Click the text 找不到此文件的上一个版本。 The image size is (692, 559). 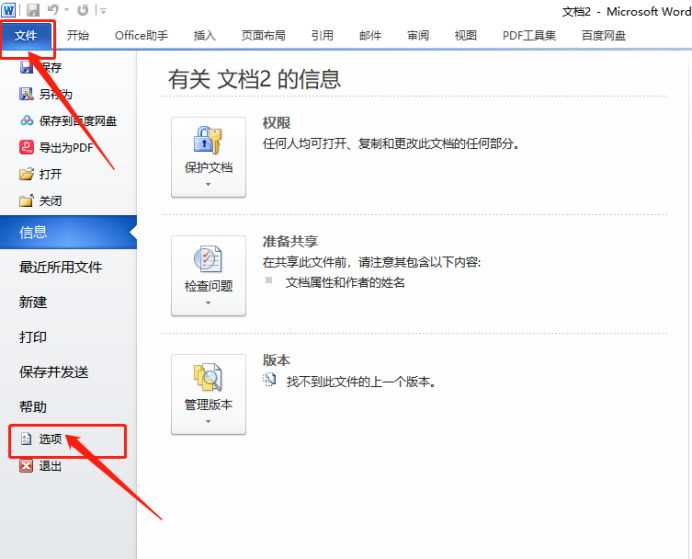361,382
